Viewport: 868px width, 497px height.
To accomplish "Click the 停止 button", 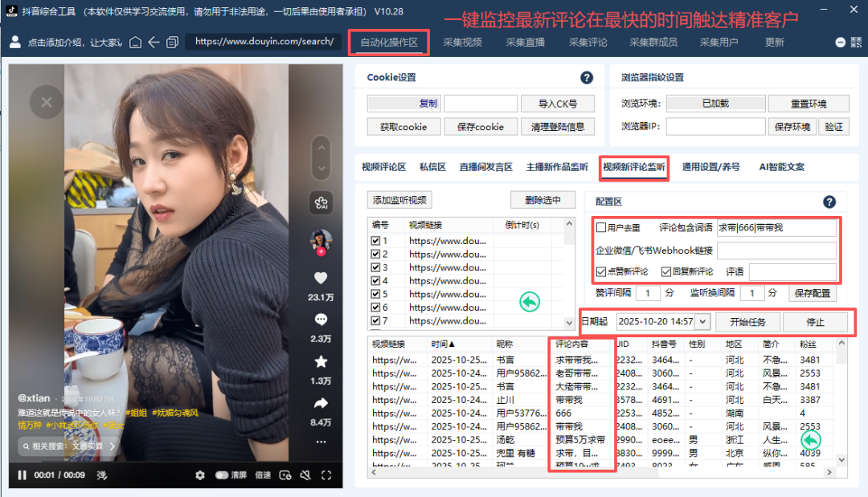I will [x=815, y=322].
